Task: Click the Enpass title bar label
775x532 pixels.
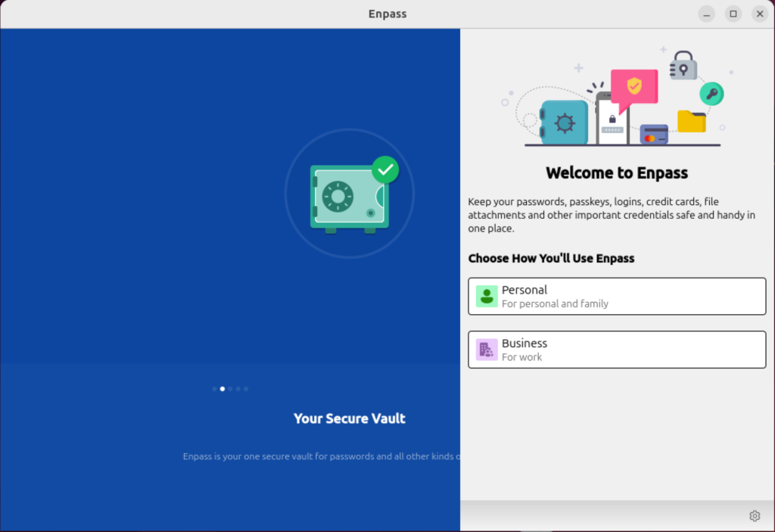Action: [x=387, y=13]
